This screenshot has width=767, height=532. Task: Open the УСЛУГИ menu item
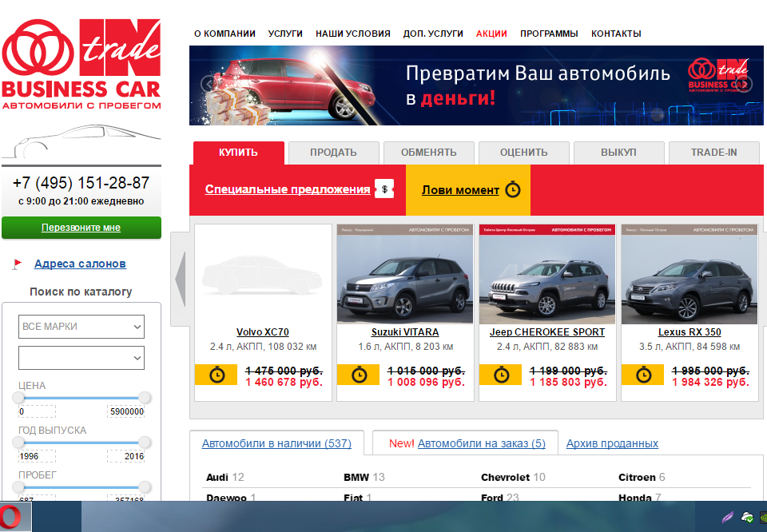[285, 34]
